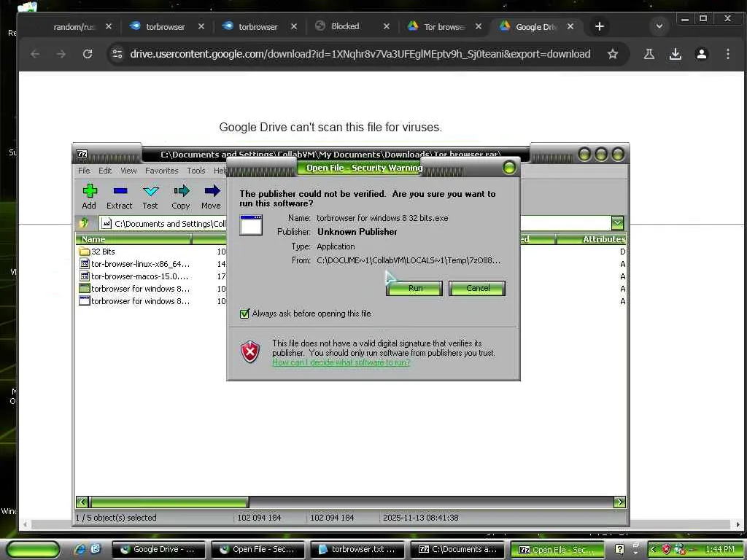Go back in Chrome
747x560 pixels.
[35, 54]
